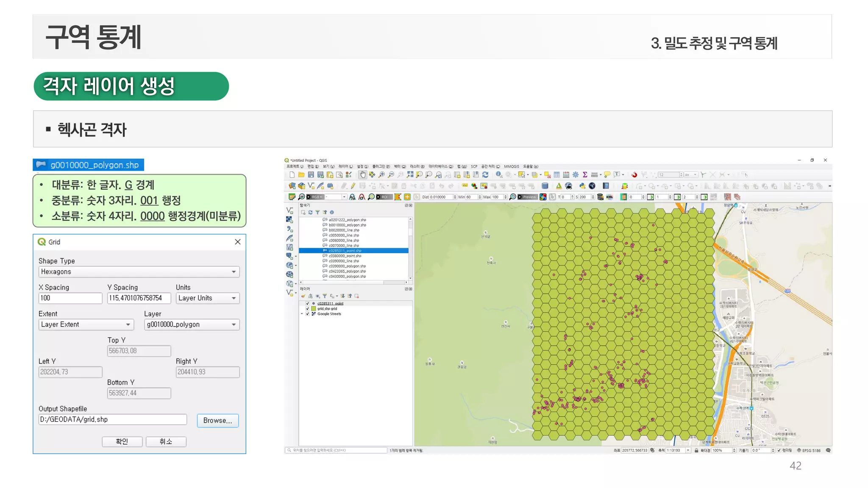Click the Browse... button
The image size is (868, 488).
click(217, 420)
